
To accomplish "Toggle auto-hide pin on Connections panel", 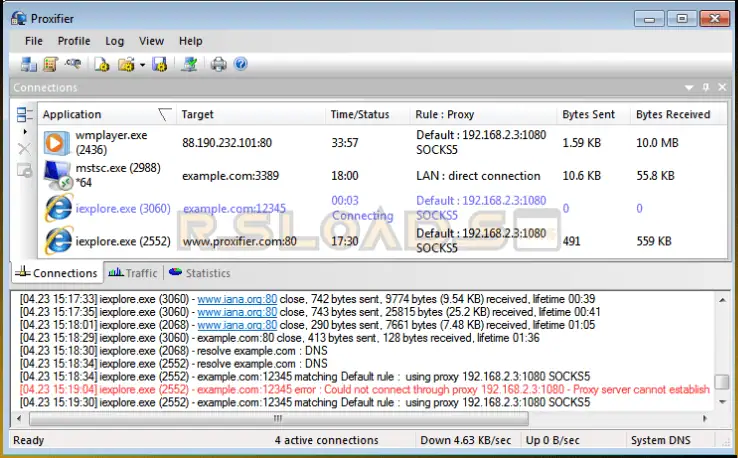I will click(x=706, y=88).
